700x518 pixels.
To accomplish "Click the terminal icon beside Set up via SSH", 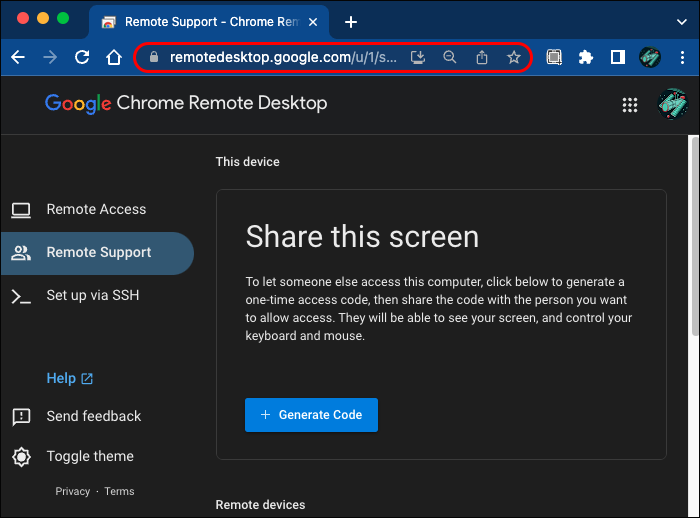I will tap(21, 297).
